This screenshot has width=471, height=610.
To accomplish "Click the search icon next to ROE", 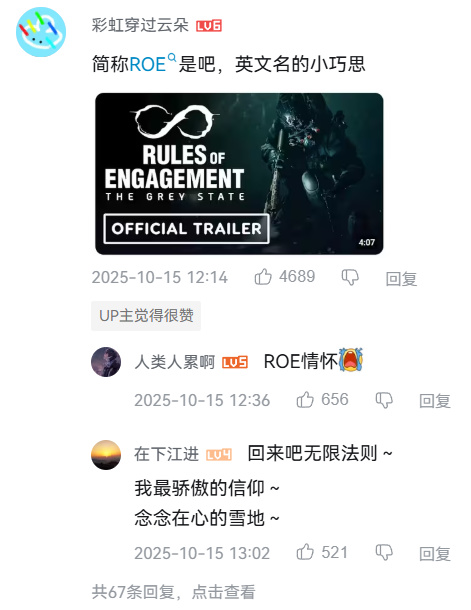I will pyautogui.click(x=172, y=58).
